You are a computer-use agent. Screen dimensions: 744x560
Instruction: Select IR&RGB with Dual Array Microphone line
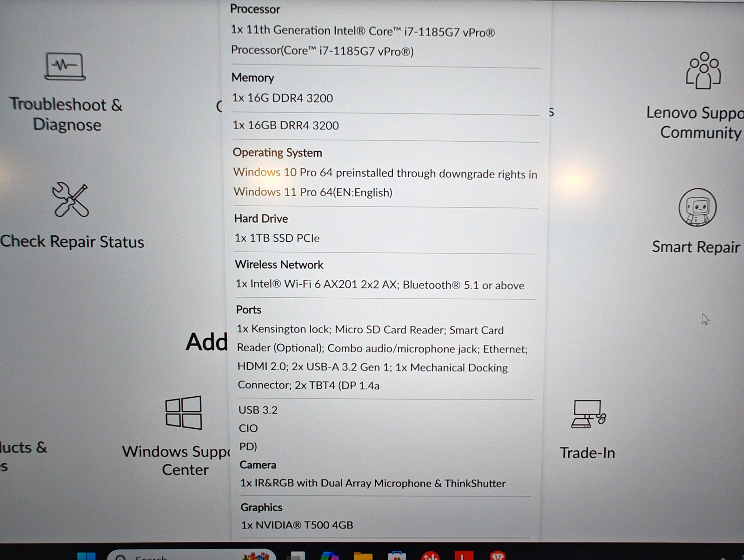373,483
